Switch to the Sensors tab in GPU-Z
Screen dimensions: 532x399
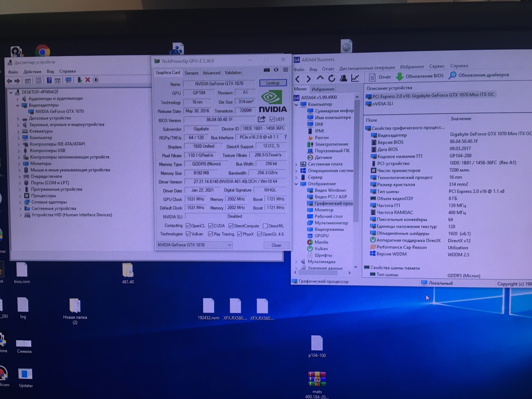(x=191, y=73)
